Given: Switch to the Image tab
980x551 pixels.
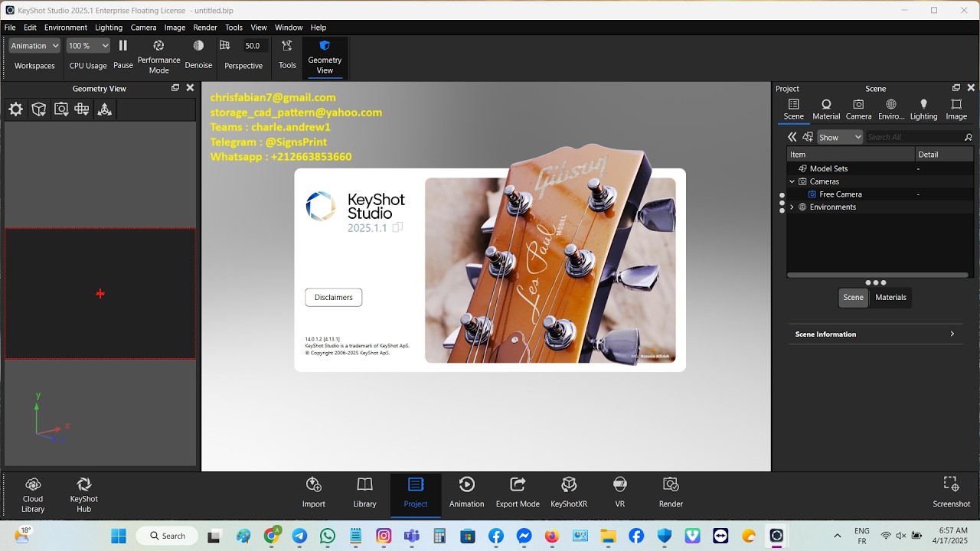Looking at the screenshot, I should click(956, 109).
